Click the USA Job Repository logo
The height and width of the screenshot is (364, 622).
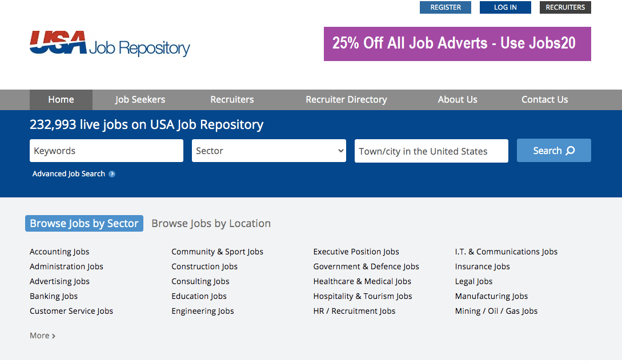110,44
